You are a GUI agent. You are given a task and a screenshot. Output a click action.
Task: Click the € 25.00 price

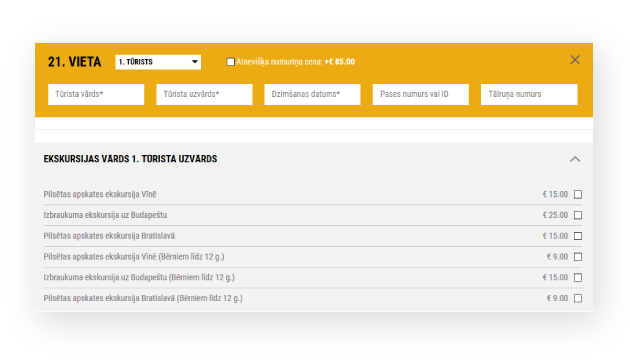coord(555,215)
